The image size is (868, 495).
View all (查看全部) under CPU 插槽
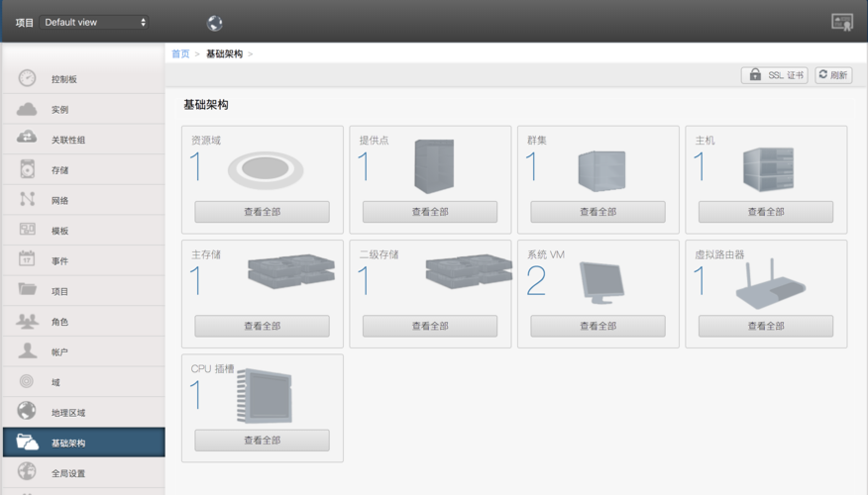pos(262,441)
